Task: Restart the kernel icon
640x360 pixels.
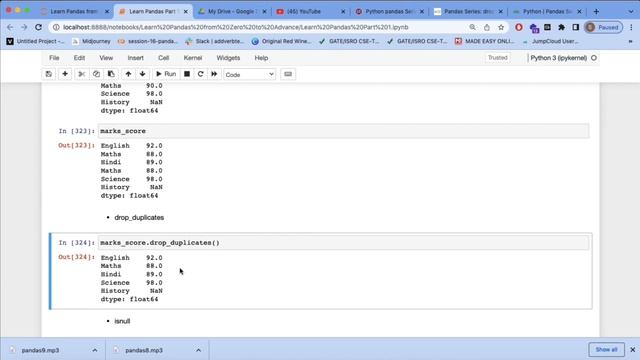Action: 200,74
